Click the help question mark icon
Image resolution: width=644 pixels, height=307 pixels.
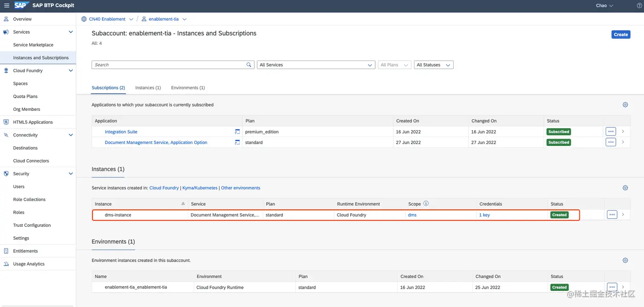pos(639,6)
